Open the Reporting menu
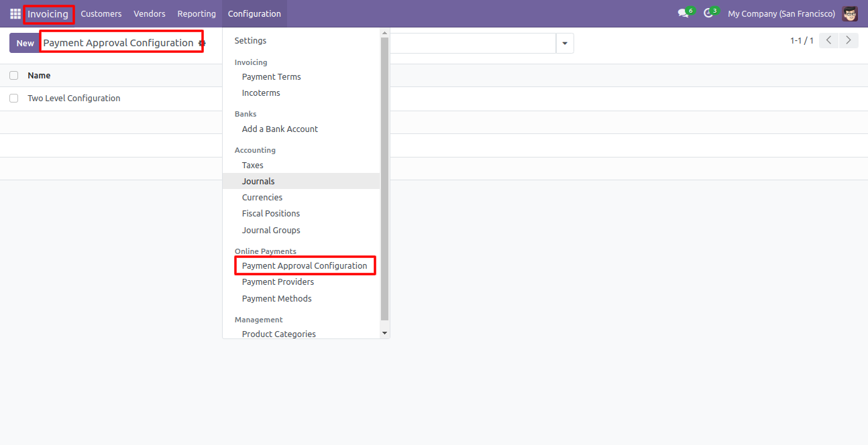This screenshot has height=445, width=868. (x=197, y=13)
